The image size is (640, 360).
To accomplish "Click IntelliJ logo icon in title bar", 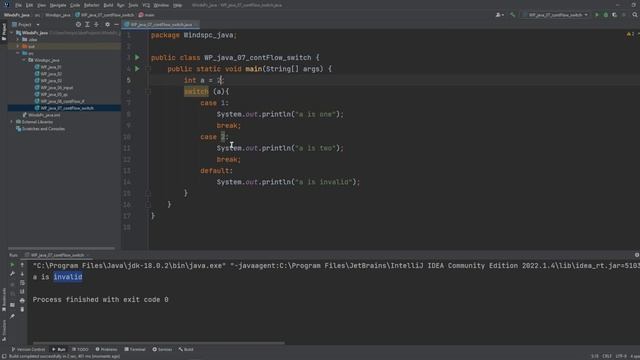I will [x=6, y=5].
